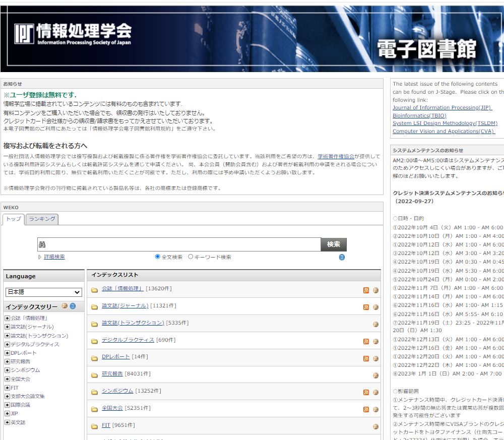504x440 pixels.
Task: Click round brown icon in FIT row
Action: [x=375, y=426]
